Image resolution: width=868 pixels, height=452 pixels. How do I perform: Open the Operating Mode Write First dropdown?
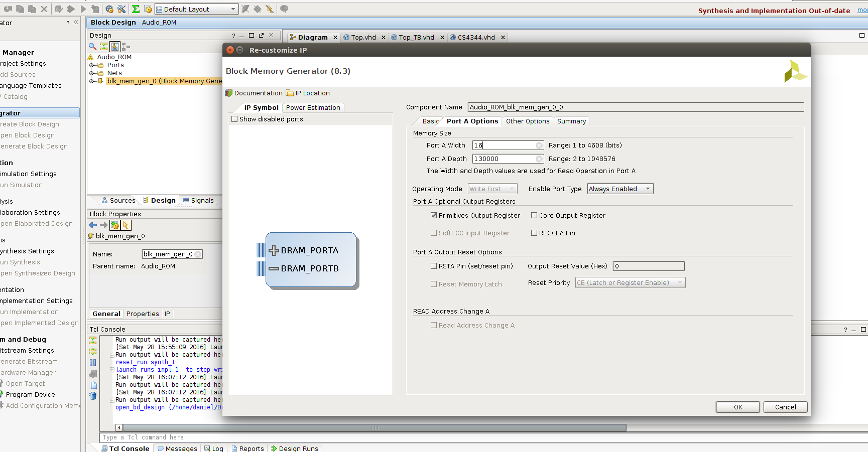(x=492, y=189)
